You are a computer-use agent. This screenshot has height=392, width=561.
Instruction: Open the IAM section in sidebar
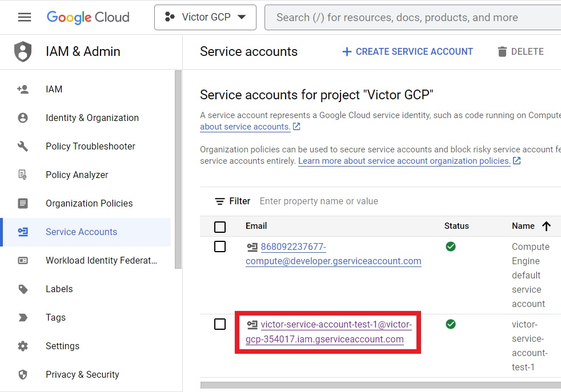coord(54,89)
